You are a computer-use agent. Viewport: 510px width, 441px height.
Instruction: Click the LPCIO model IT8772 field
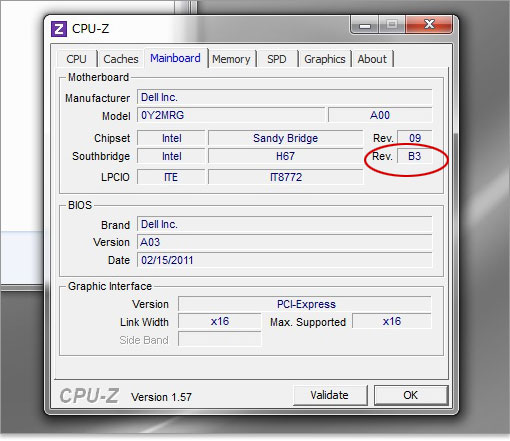[x=286, y=177]
